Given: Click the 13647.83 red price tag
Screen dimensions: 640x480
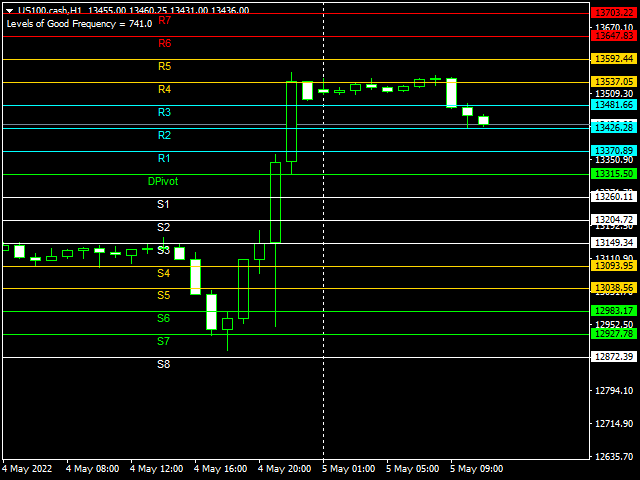Looking at the screenshot, I should point(614,36).
